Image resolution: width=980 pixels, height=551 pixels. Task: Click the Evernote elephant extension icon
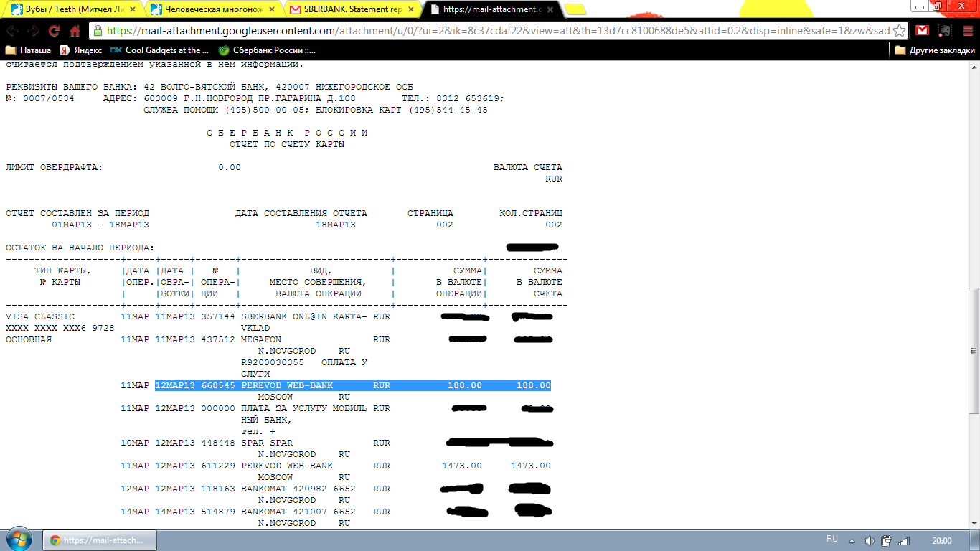[945, 31]
